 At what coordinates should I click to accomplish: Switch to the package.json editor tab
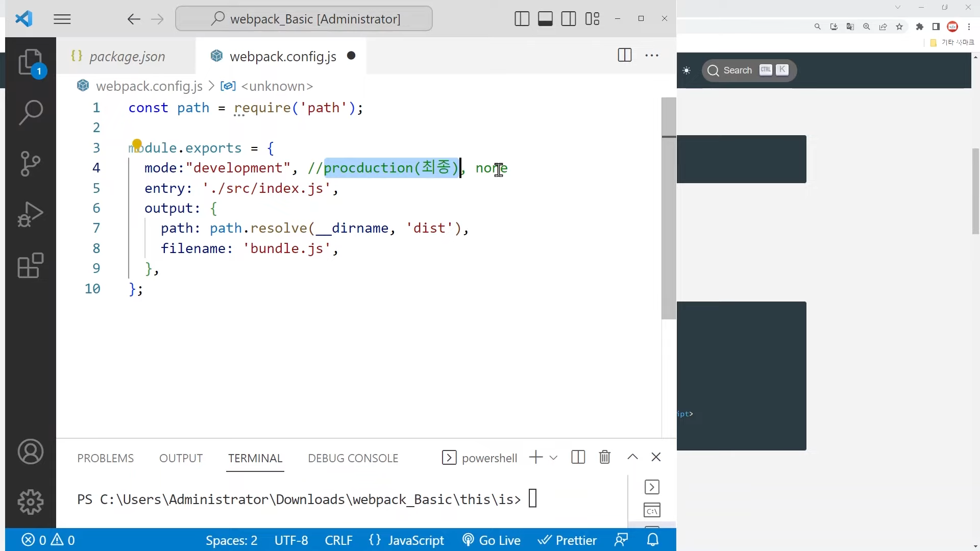(127, 56)
